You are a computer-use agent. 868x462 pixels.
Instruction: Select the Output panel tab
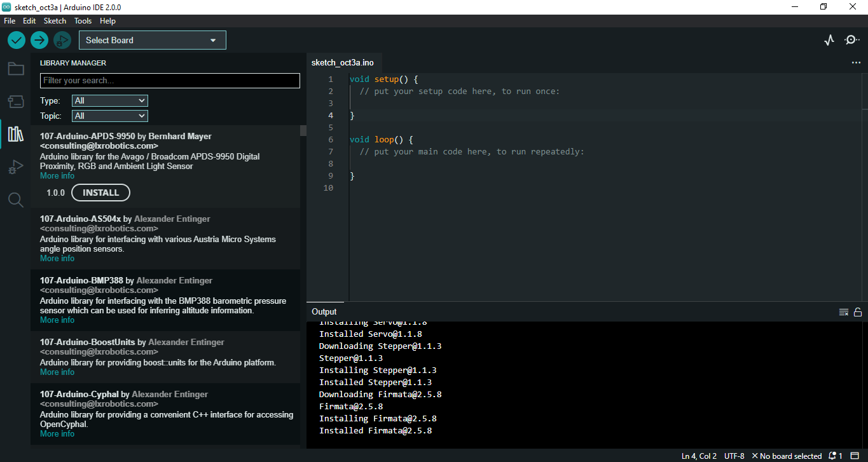tap(324, 311)
